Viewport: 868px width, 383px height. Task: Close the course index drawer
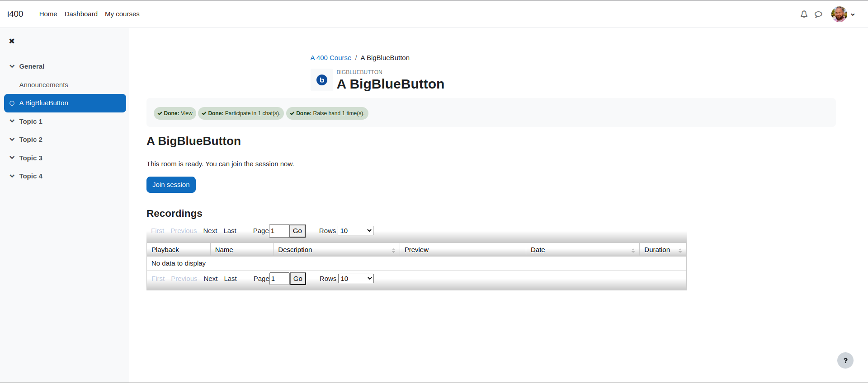pyautogui.click(x=12, y=41)
